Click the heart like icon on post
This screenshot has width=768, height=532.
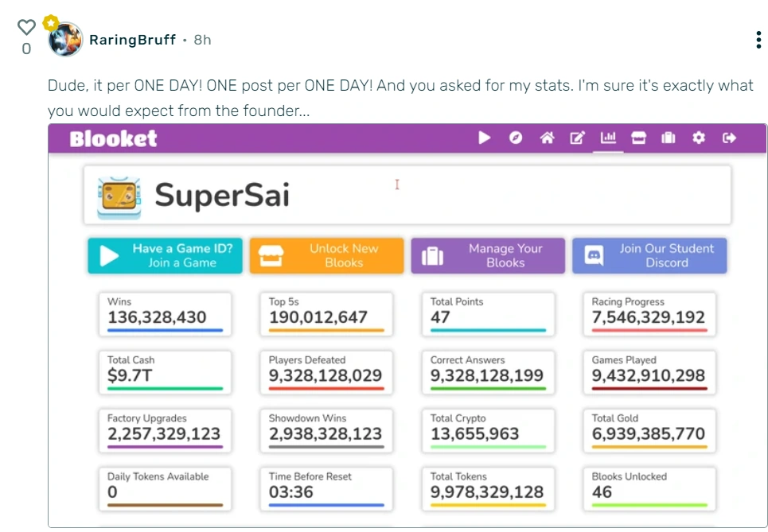pyautogui.click(x=26, y=27)
